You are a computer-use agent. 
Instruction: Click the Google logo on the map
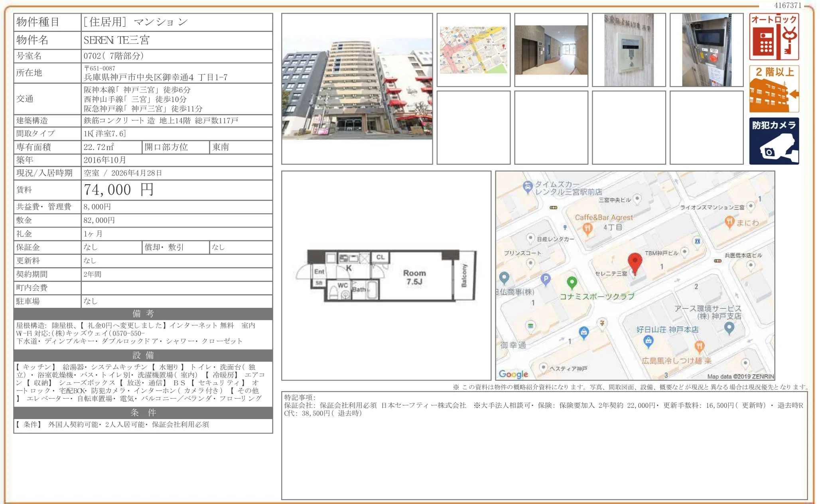(512, 374)
